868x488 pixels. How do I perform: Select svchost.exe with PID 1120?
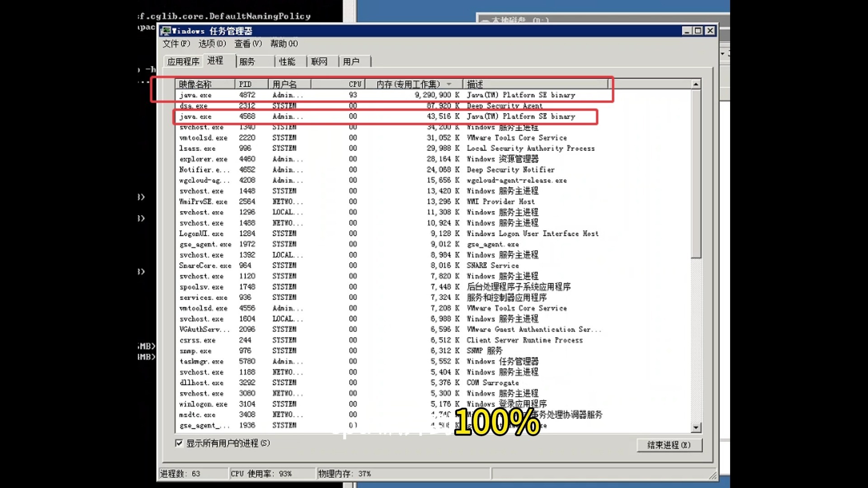point(392,276)
